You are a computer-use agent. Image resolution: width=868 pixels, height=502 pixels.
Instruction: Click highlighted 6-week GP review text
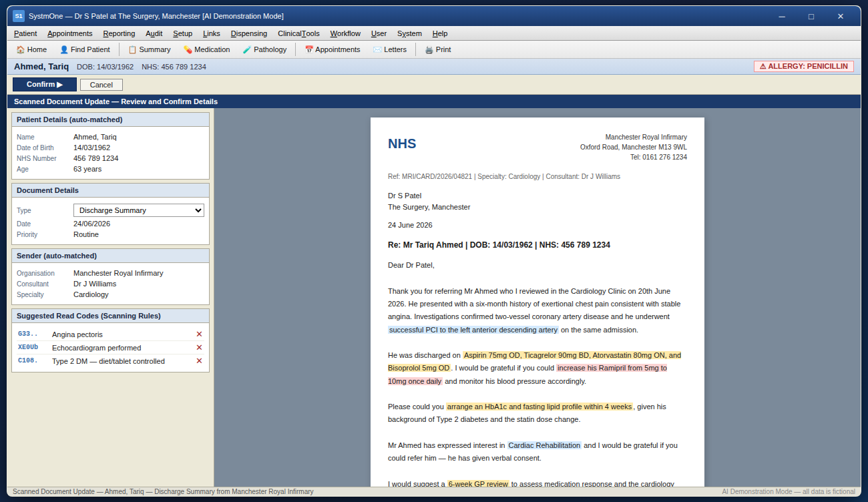pos(478,484)
